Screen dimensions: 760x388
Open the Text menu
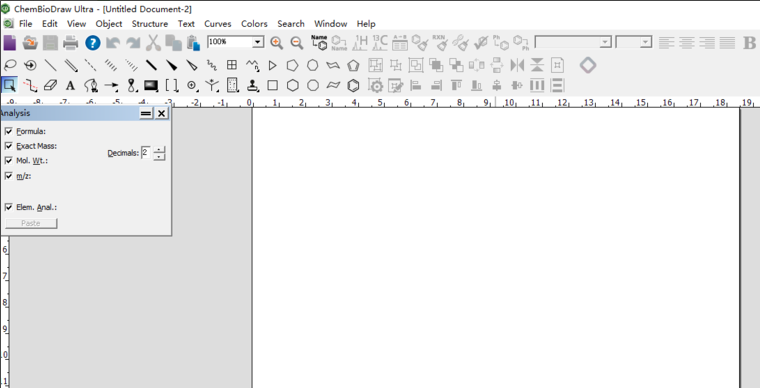pos(186,24)
